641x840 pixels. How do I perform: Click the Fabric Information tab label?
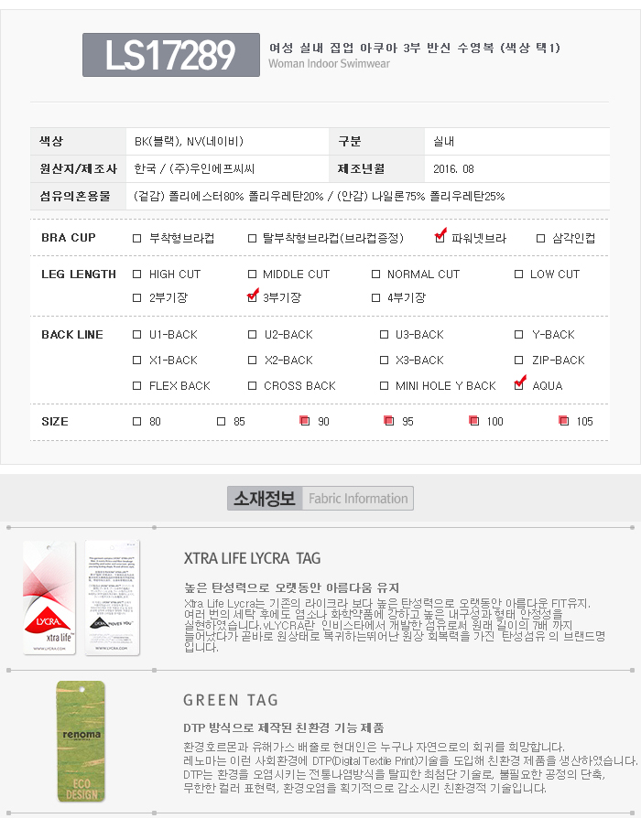(358, 499)
